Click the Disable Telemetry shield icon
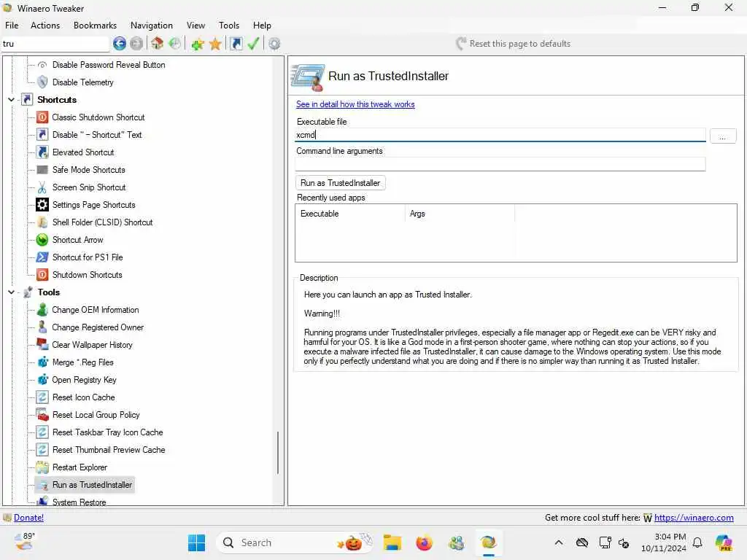This screenshot has height=560, width=747. 42,82
